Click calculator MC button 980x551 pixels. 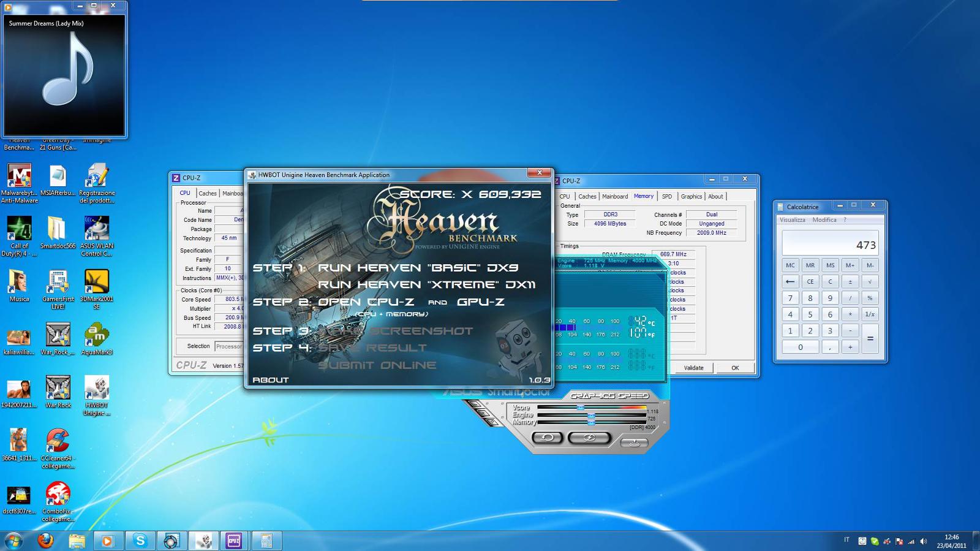(790, 265)
